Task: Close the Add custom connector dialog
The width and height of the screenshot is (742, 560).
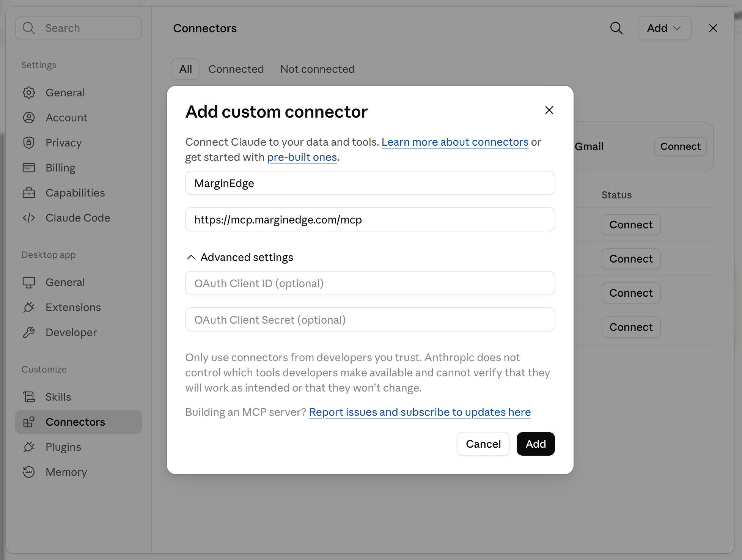Action: coord(549,110)
